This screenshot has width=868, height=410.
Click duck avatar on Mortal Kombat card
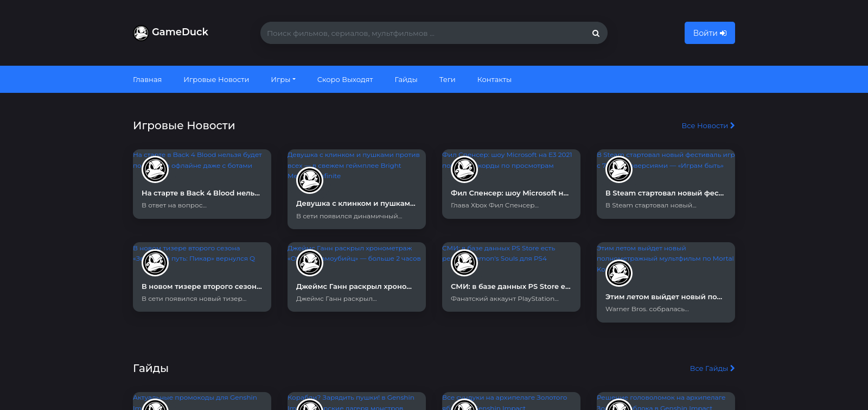619,274
